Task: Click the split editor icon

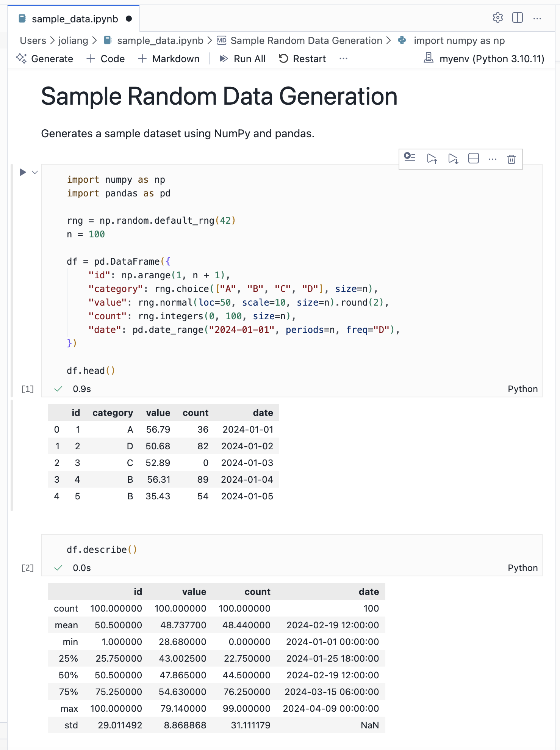Action: click(517, 18)
